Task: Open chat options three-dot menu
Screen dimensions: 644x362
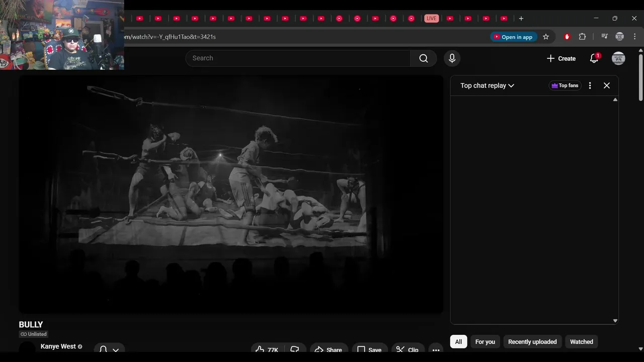Action: (590, 85)
